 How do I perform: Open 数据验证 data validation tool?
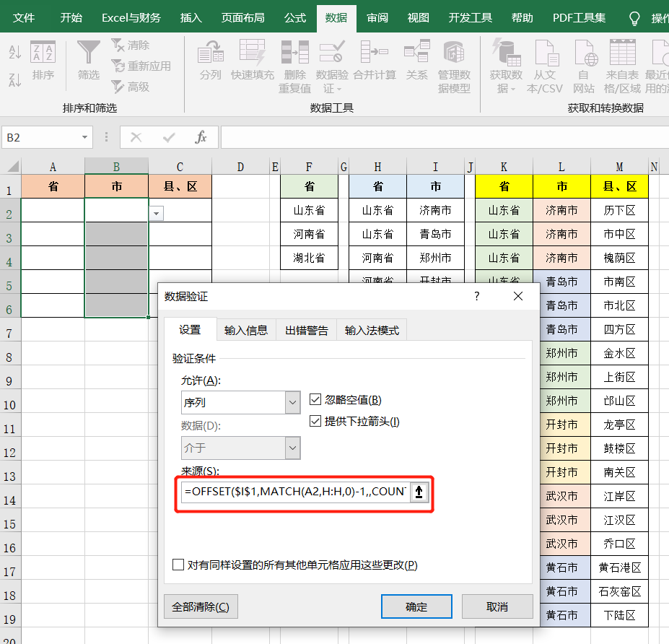332,67
